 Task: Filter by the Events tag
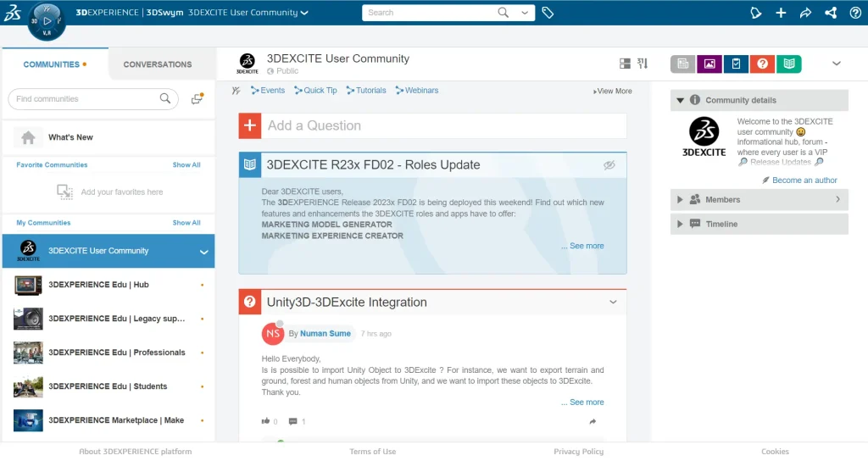click(268, 90)
